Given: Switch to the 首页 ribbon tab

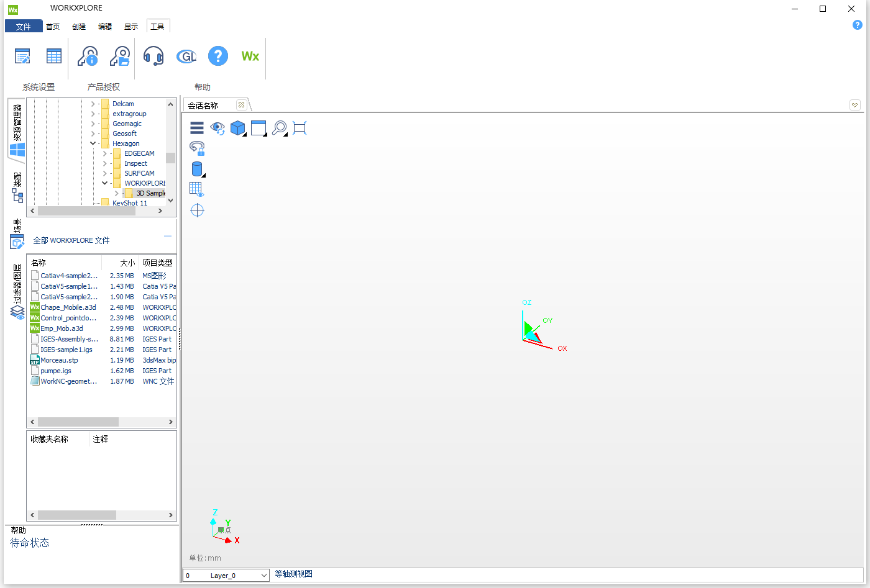Looking at the screenshot, I should pyautogui.click(x=53, y=26).
